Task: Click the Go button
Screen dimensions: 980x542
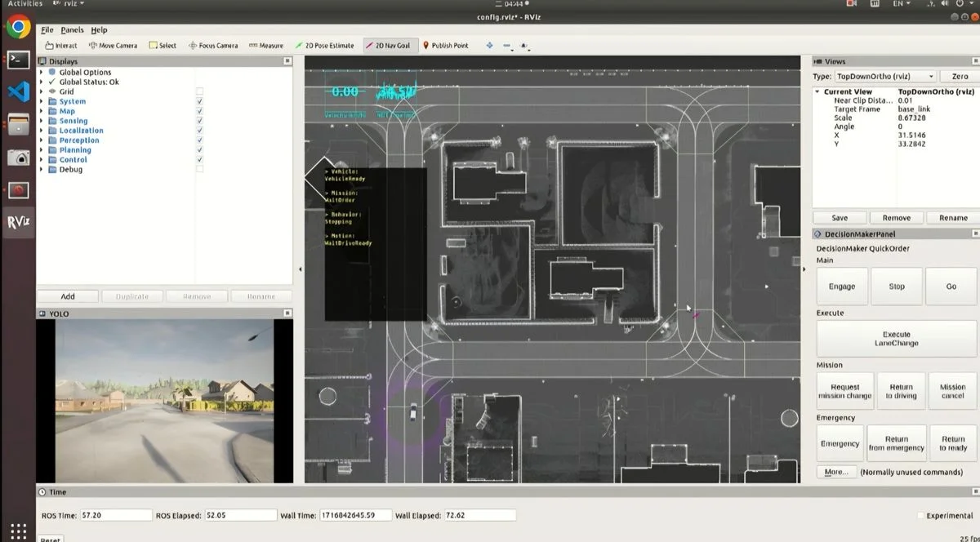Action: pos(951,287)
